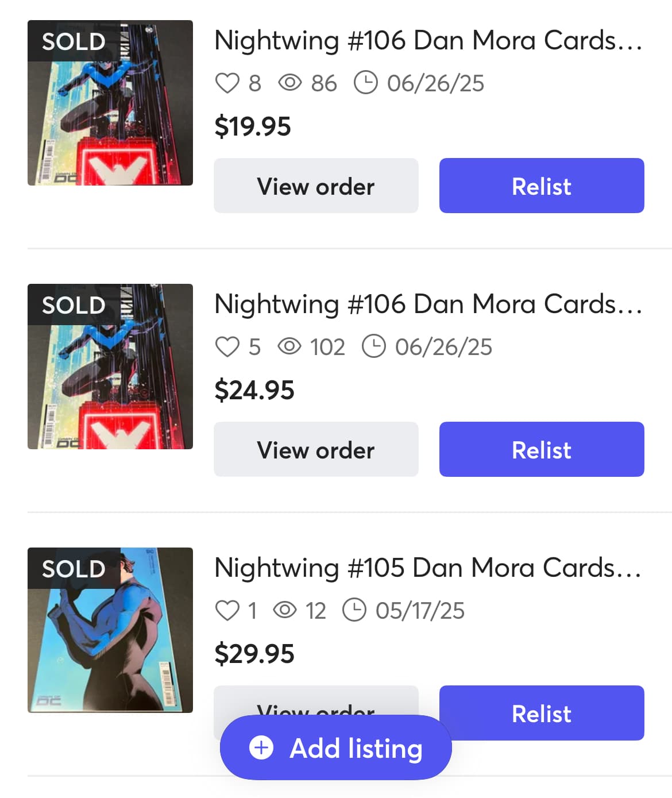Screen dimensions: 672x798
Task: Relist the $24.95 Nightwing #106 comic
Action: tap(542, 449)
